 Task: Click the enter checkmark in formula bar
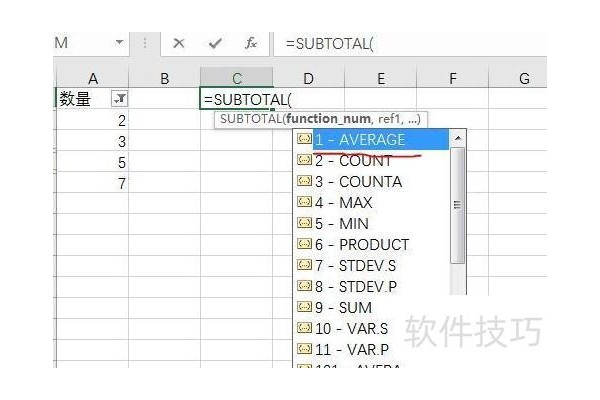click(x=215, y=44)
